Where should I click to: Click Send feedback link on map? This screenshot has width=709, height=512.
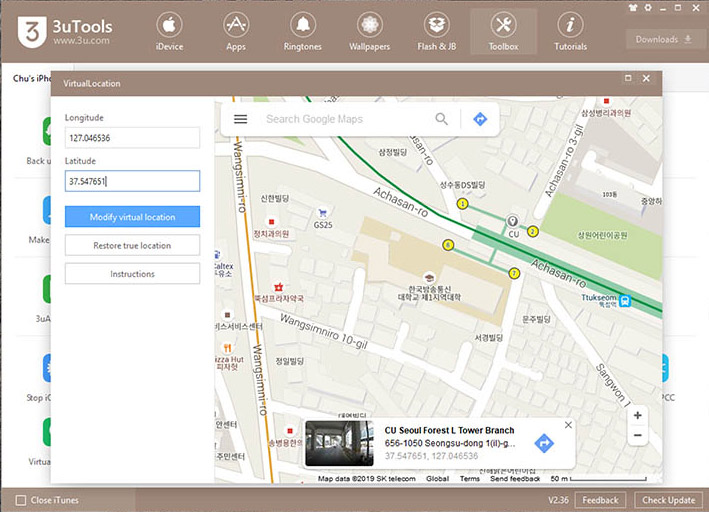coord(515,479)
